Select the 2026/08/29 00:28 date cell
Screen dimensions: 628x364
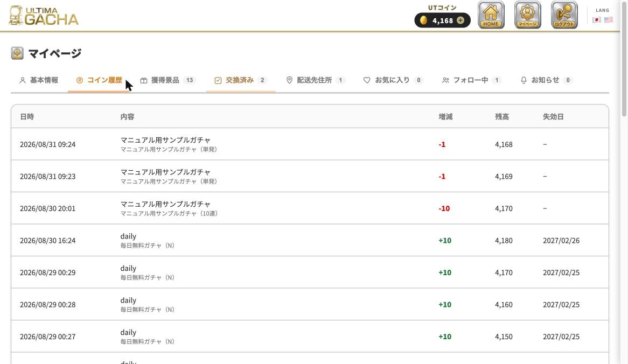click(x=47, y=304)
